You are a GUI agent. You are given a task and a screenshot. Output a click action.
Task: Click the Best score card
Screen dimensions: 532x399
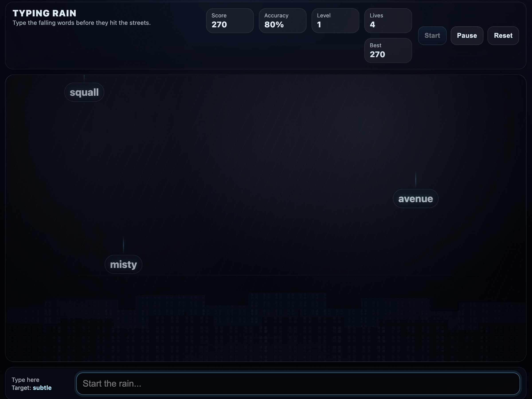[388, 51]
